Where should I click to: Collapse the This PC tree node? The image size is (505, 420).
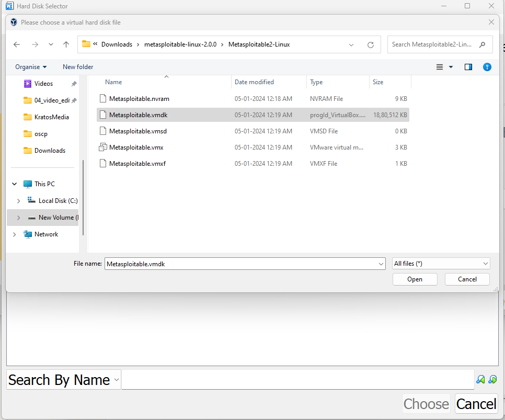pos(15,184)
